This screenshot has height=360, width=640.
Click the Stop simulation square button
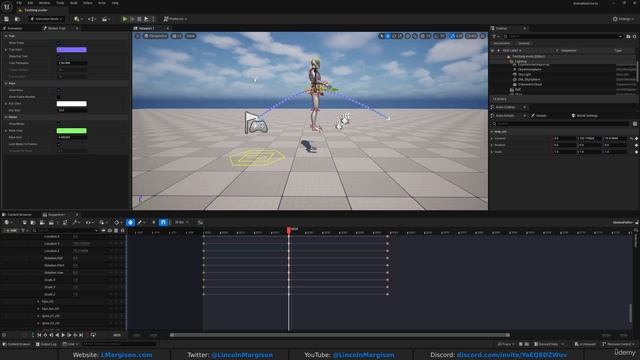tap(139, 19)
